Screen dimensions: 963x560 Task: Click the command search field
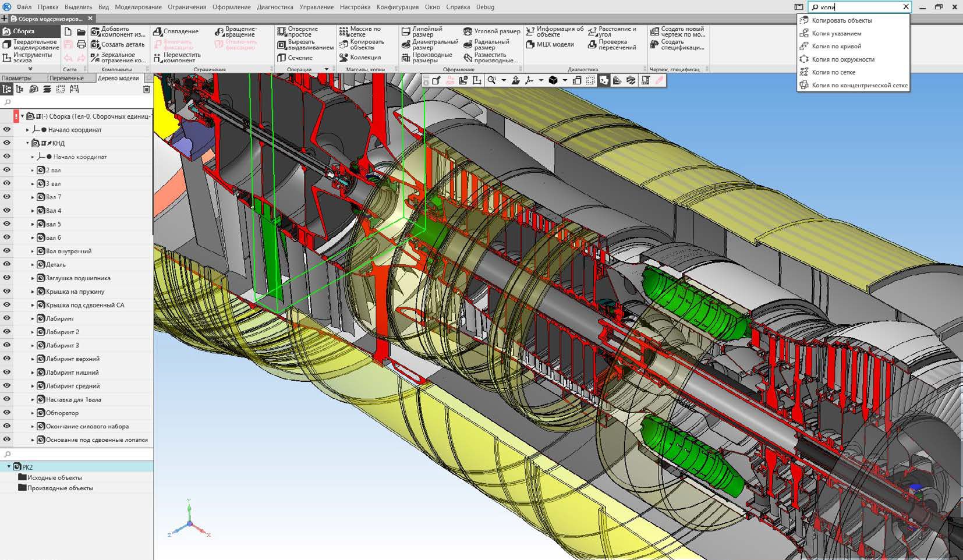pyautogui.click(x=859, y=7)
